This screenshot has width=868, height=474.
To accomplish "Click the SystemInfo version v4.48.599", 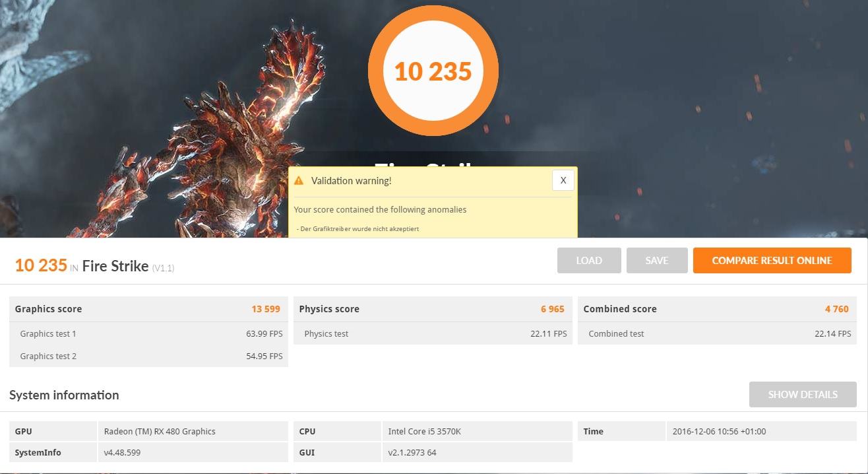I will tap(123, 453).
